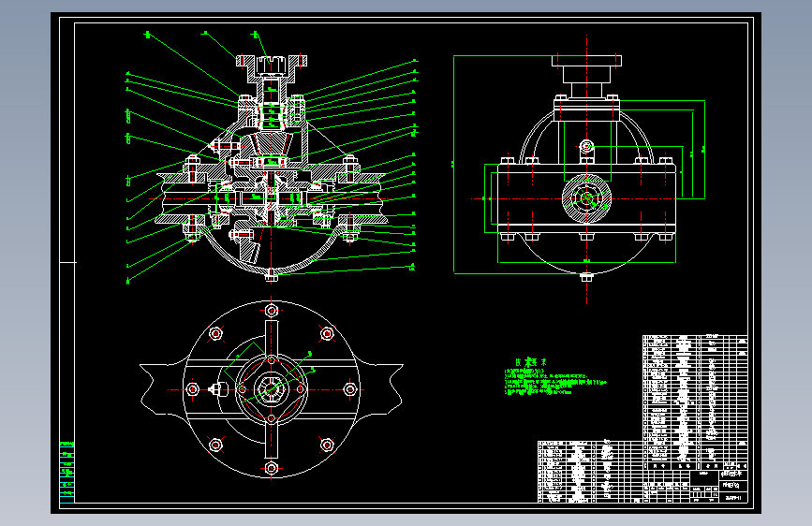
Task: Select the rightmost flange bolt in plan view
Action: tap(350, 388)
